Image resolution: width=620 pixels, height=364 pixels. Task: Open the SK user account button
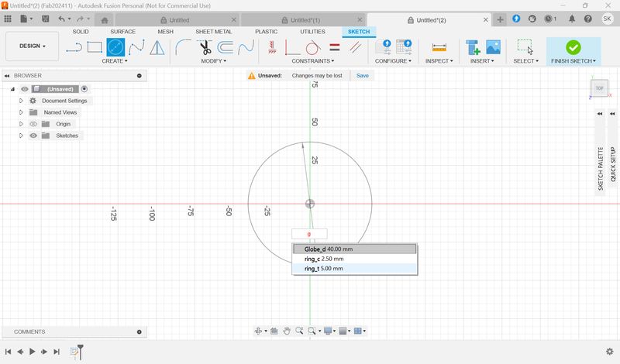coord(607,19)
